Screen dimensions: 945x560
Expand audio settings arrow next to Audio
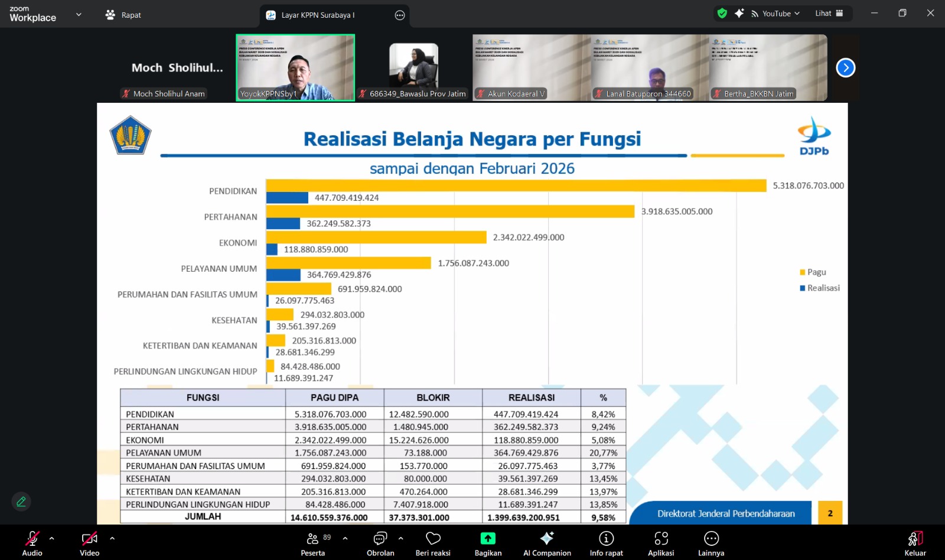click(52, 538)
